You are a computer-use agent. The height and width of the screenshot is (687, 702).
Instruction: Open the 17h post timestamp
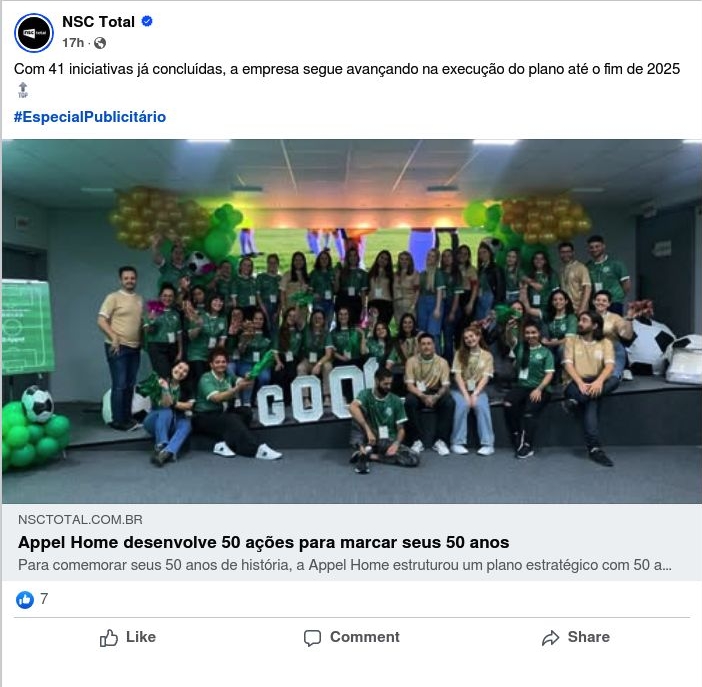(73, 43)
